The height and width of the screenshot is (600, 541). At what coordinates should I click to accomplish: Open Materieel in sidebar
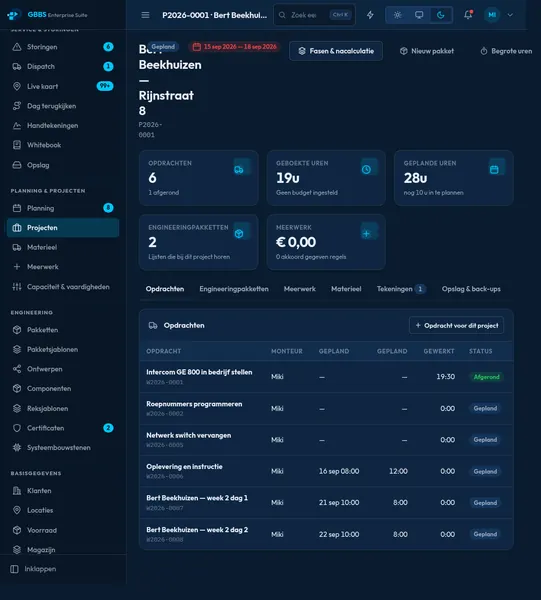point(63,247)
